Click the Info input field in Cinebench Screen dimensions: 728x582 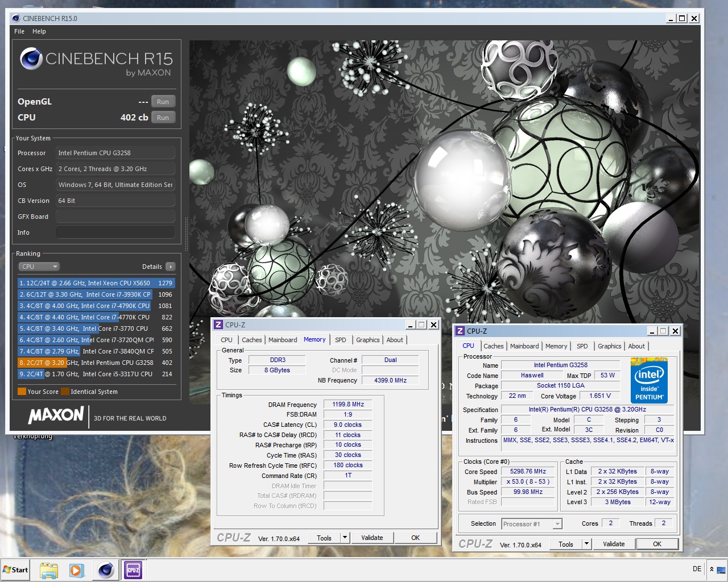click(x=115, y=232)
